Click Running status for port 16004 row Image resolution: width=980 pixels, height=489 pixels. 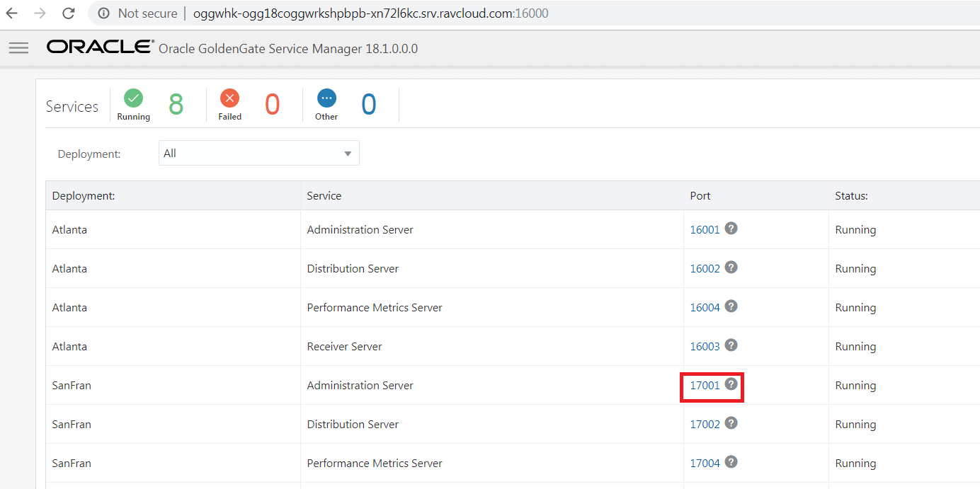[855, 308]
